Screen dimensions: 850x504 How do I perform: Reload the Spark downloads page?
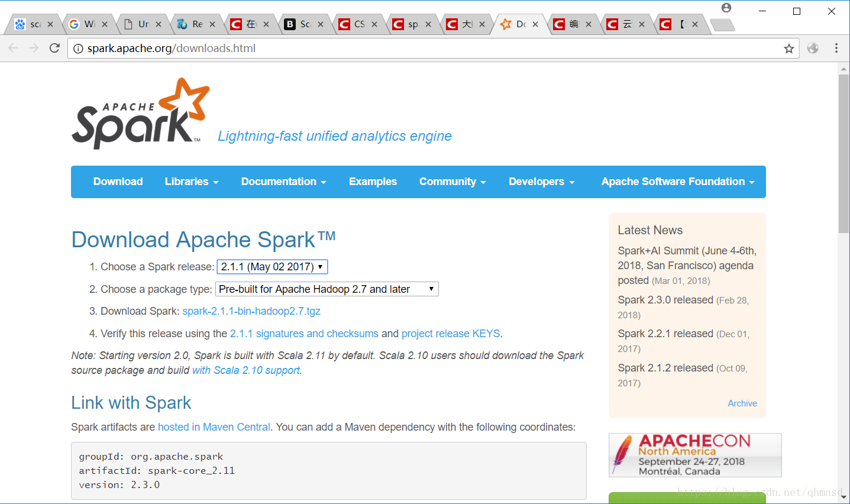click(54, 48)
